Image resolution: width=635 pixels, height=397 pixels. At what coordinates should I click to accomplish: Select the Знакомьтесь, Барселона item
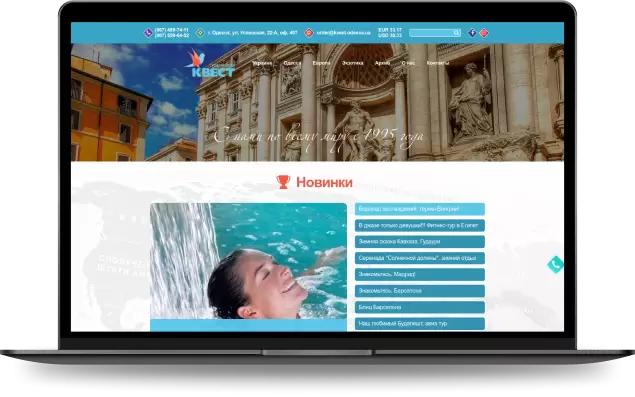tap(420, 291)
